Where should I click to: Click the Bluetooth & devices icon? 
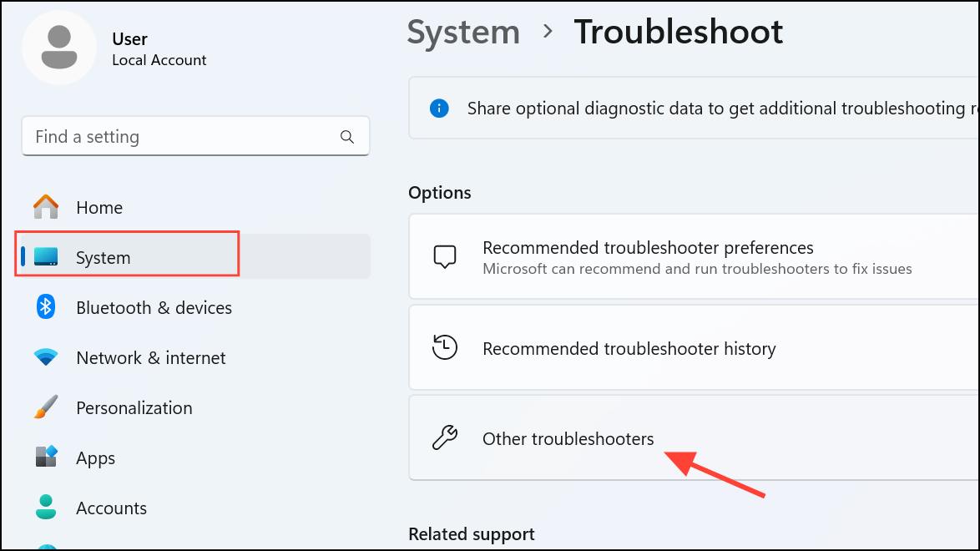tap(44, 307)
